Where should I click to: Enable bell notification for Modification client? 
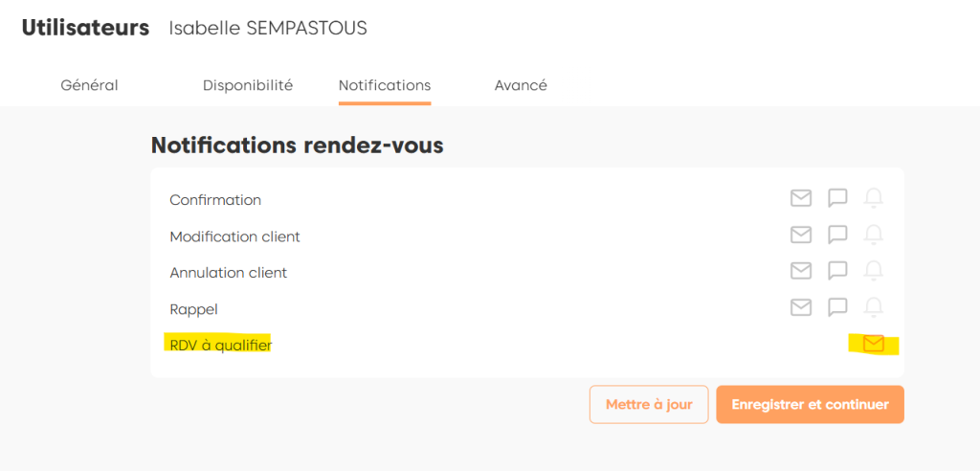coord(873,235)
